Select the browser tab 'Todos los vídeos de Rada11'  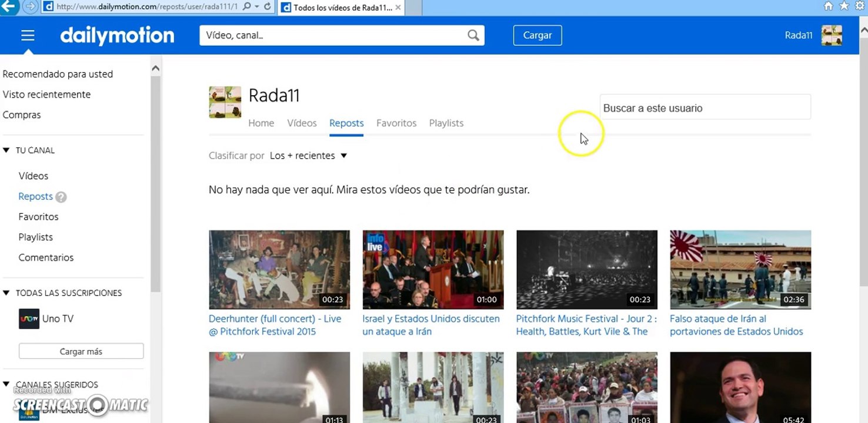pyautogui.click(x=341, y=8)
